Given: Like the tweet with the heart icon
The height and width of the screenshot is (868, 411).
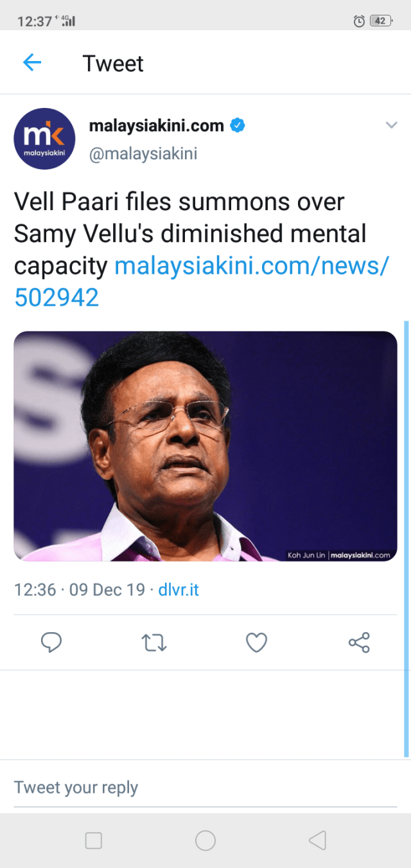Looking at the screenshot, I should point(256,642).
